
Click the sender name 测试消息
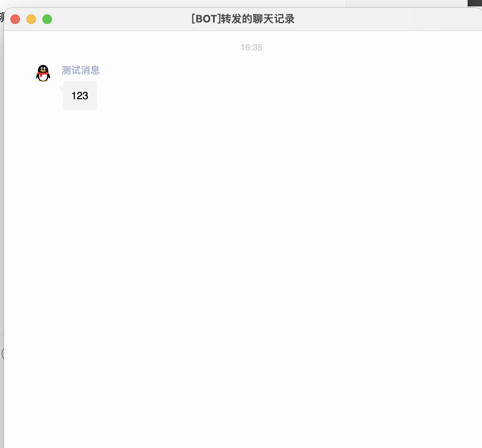point(80,70)
